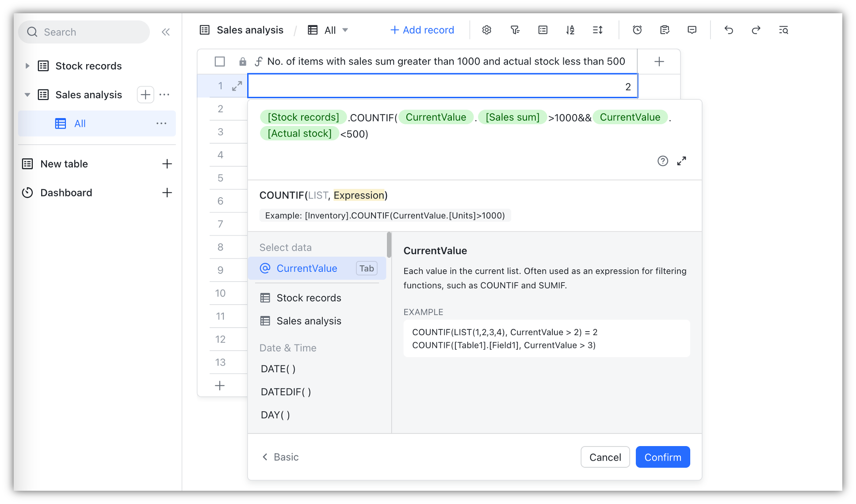Click the [Sales sum] formula token
This screenshot has height=504, width=856.
512,117
